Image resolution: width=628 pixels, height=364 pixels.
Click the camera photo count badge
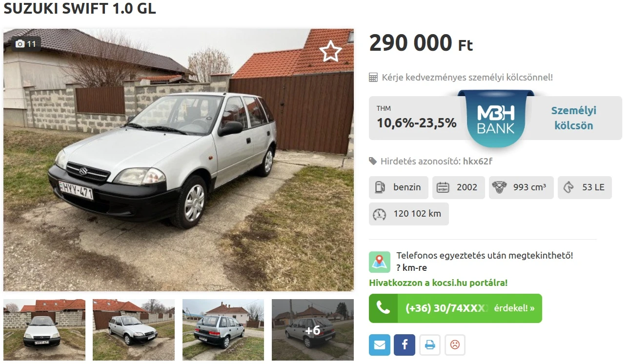click(26, 44)
